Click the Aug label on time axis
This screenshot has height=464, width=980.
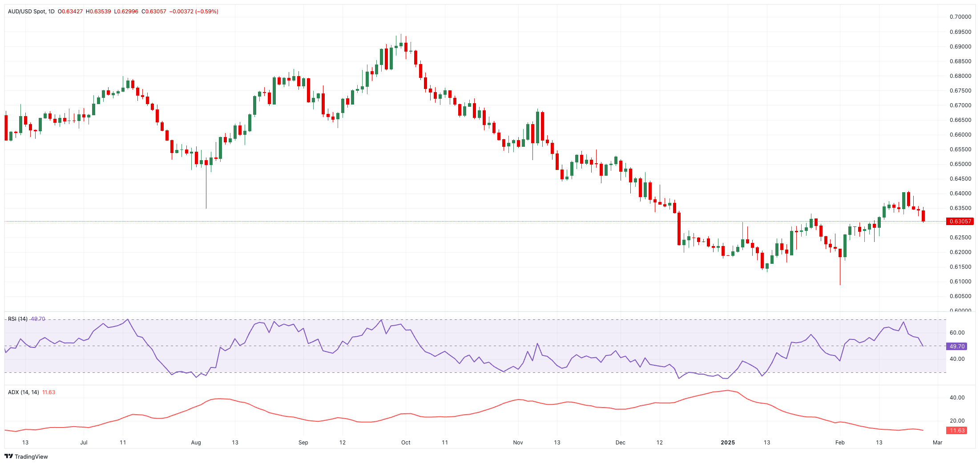click(196, 443)
